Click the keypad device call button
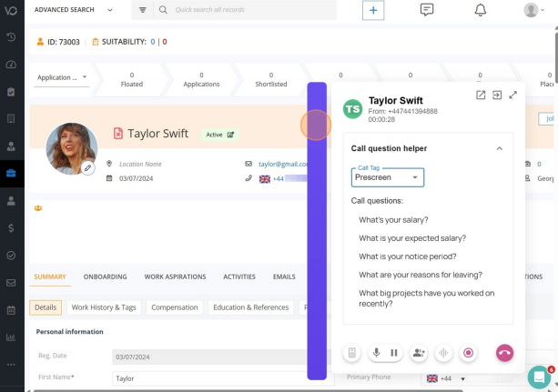The height and width of the screenshot is (392, 558). (x=352, y=353)
